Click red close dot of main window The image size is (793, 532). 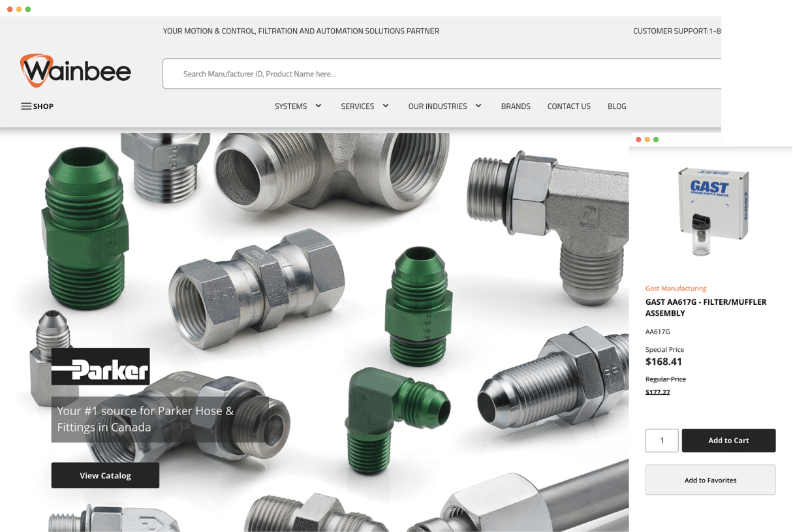[10, 9]
